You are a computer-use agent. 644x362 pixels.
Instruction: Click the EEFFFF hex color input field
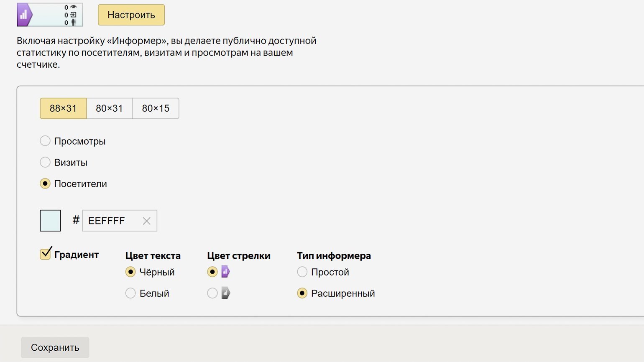[x=111, y=221]
